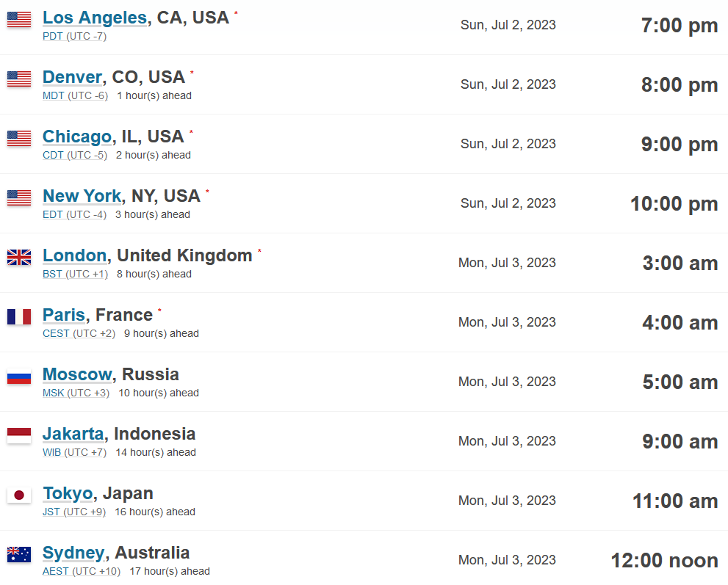The width and height of the screenshot is (728, 585).
Task: Click the PDT (UTC -7) timezone link
Action: coord(74,36)
